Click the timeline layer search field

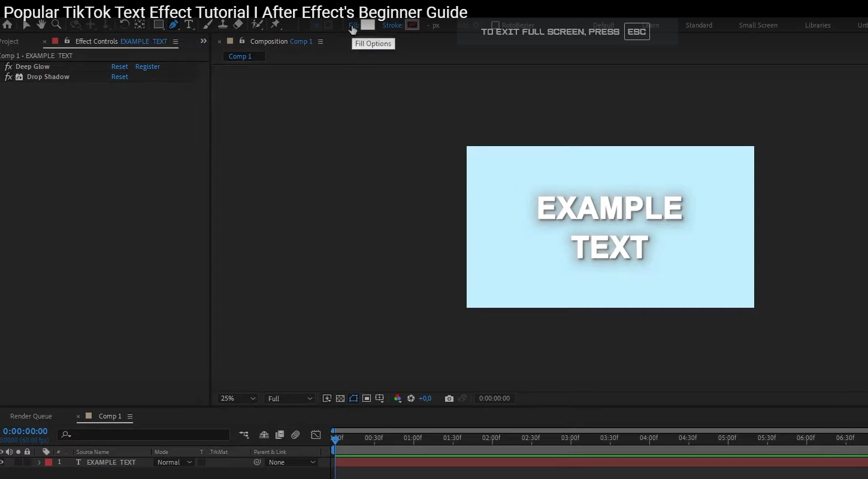coord(144,435)
